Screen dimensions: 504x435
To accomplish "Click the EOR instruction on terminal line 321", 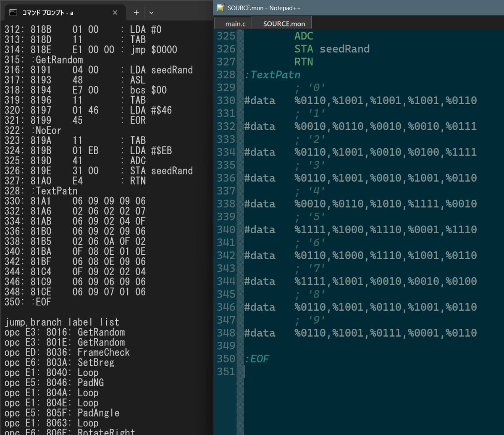I will (138, 120).
